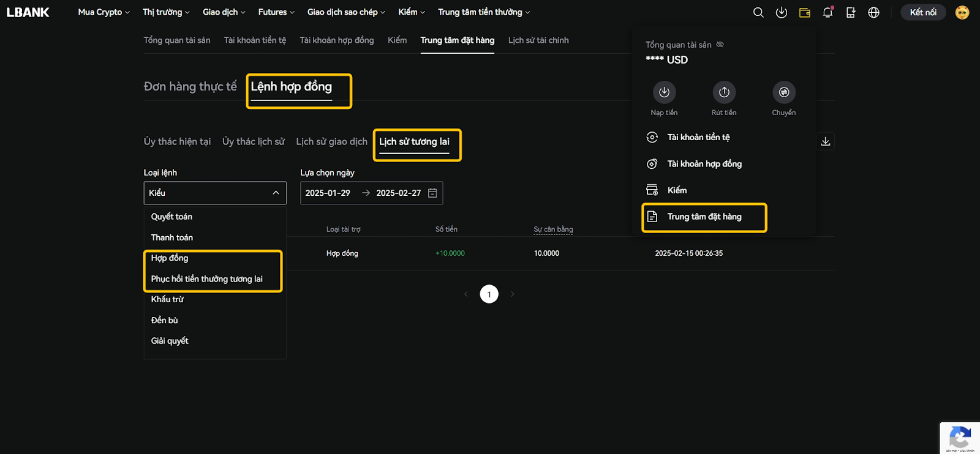Click the download export icon

pos(826,141)
